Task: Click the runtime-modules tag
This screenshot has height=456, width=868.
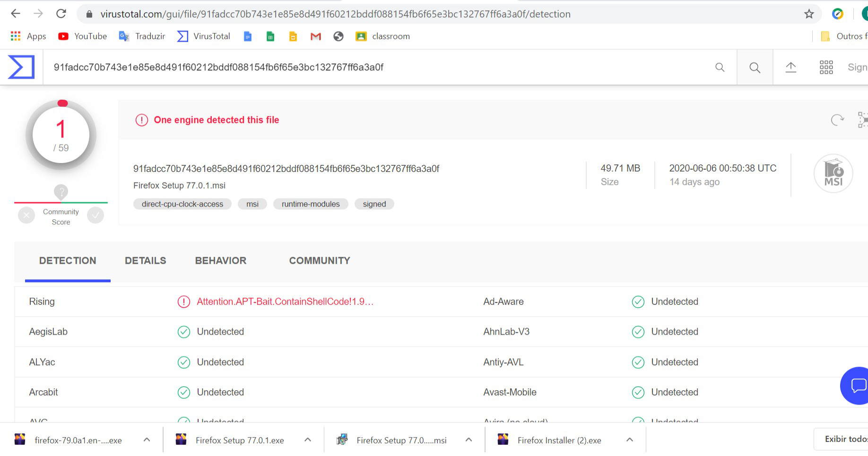Action: click(311, 204)
